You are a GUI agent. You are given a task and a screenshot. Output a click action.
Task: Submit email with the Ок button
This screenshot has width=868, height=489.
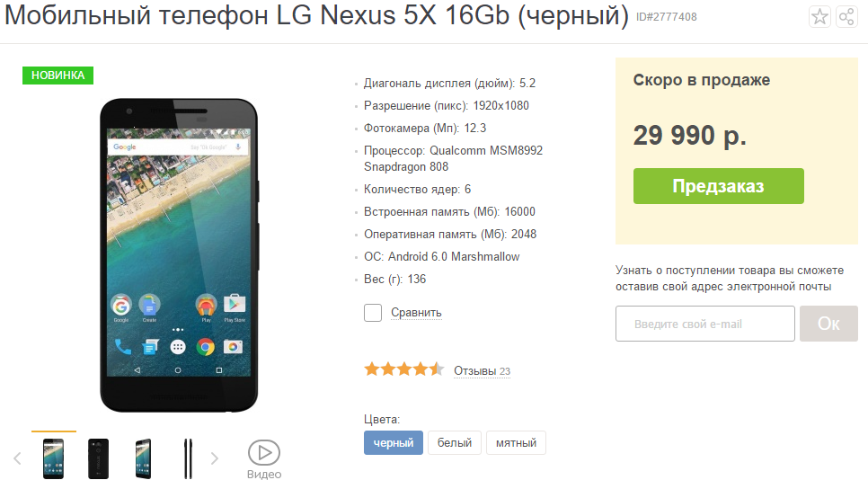(x=828, y=324)
